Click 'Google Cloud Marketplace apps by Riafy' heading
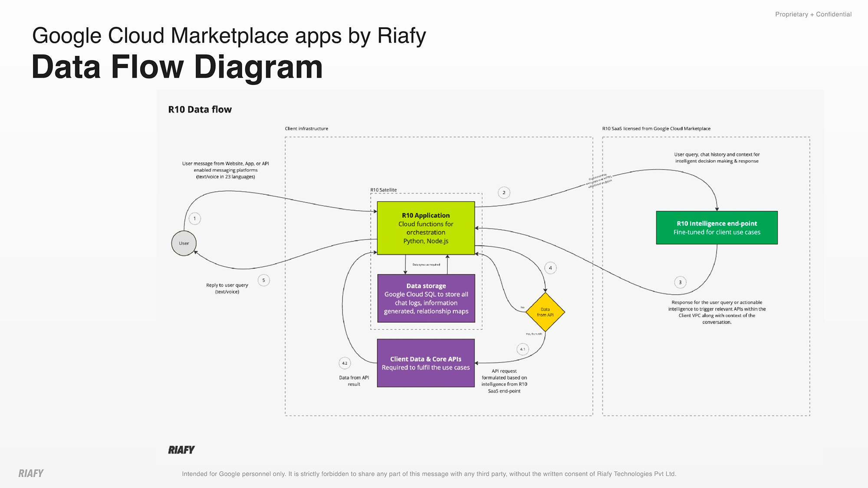This screenshot has width=868, height=488. click(x=229, y=36)
